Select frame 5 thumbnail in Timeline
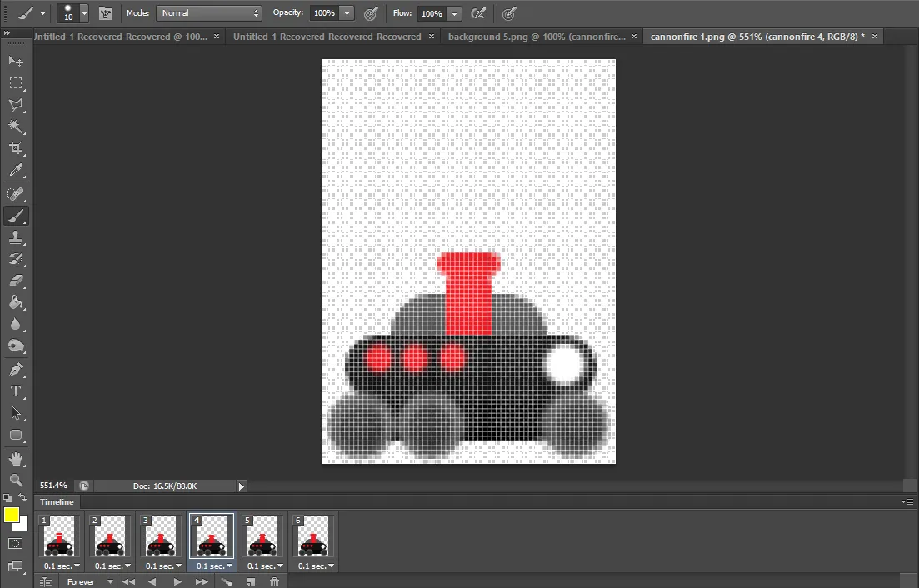 (x=262, y=536)
